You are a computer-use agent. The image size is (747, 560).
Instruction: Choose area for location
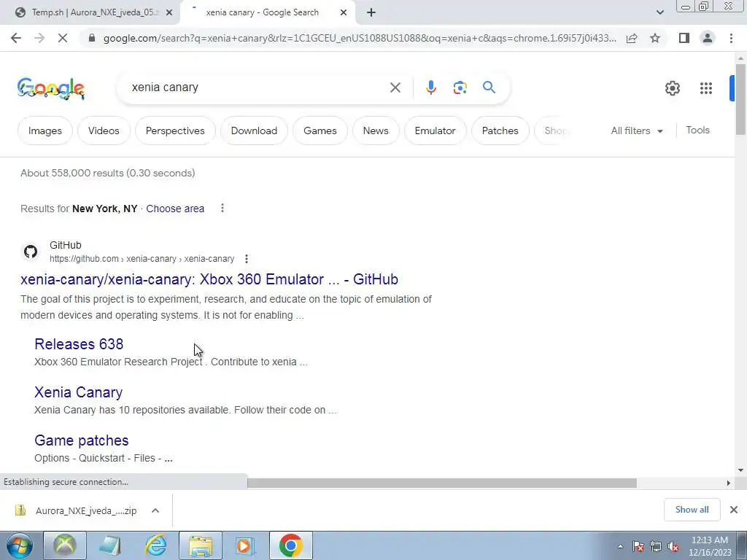(x=175, y=209)
